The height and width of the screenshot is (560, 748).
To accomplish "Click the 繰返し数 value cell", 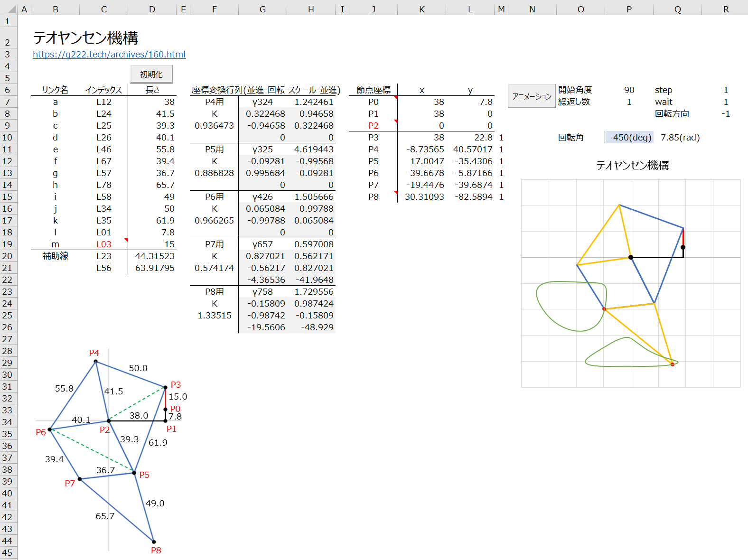I will pyautogui.click(x=629, y=102).
